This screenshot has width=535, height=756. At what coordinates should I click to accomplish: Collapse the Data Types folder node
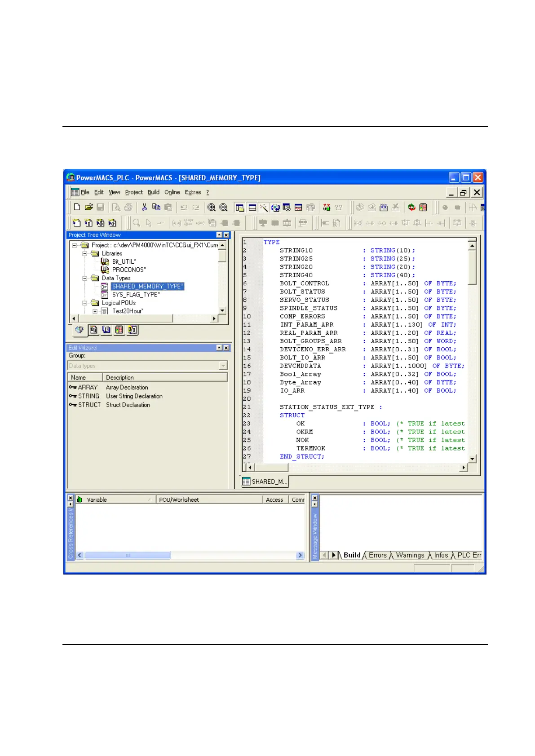tap(85, 278)
